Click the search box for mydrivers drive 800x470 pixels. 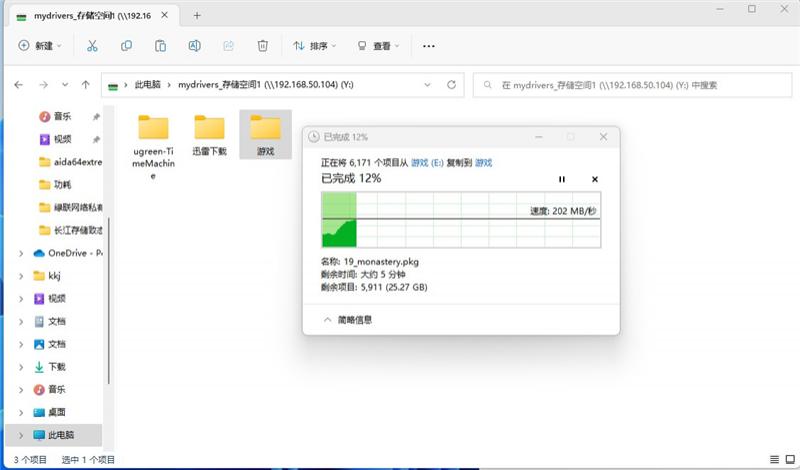(x=633, y=85)
